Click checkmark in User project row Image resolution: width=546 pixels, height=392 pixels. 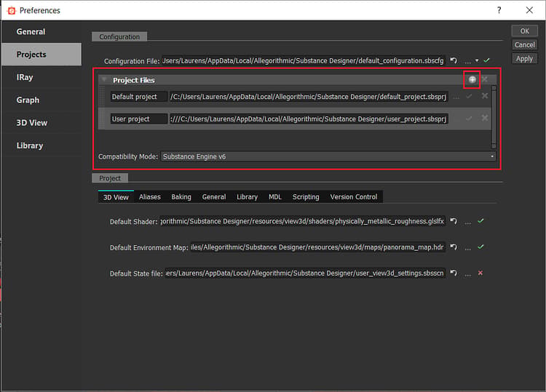(x=469, y=119)
